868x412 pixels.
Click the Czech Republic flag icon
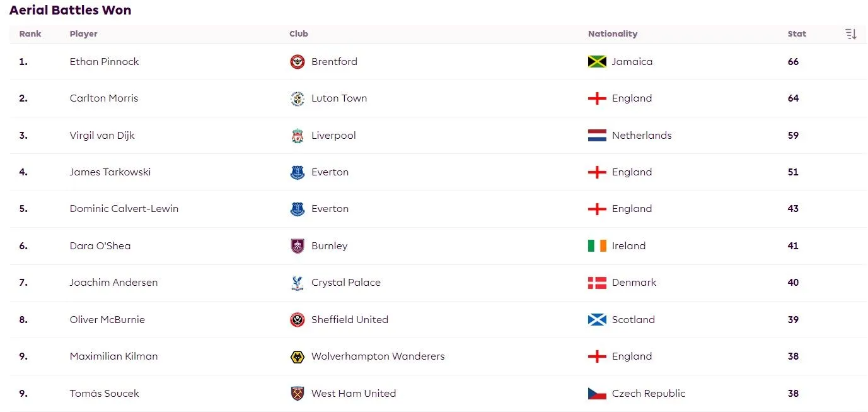point(597,394)
